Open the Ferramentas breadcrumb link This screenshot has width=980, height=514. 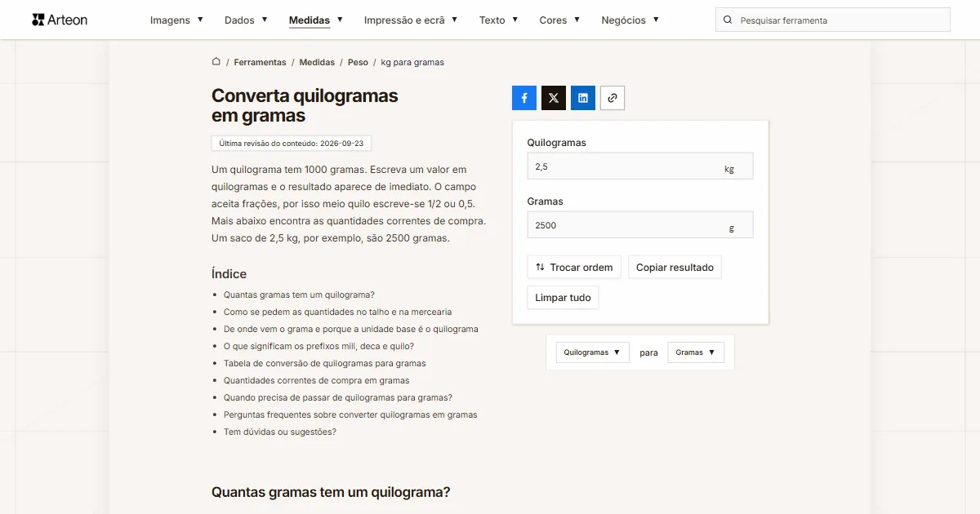point(260,62)
